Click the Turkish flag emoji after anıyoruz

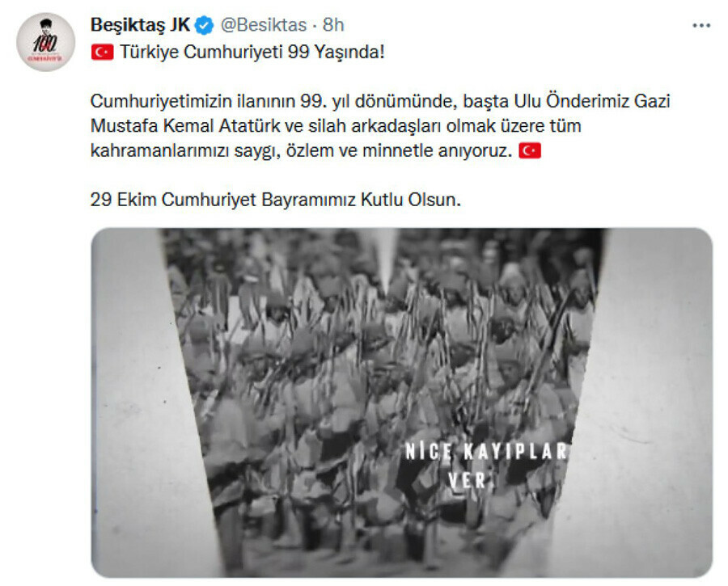(x=530, y=151)
